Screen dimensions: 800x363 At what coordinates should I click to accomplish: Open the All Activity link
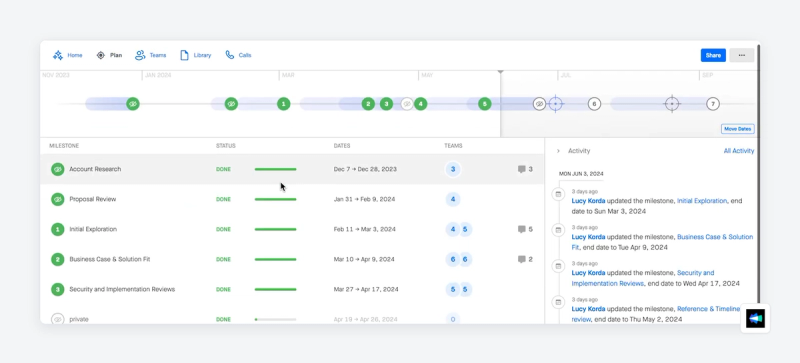pyautogui.click(x=738, y=151)
